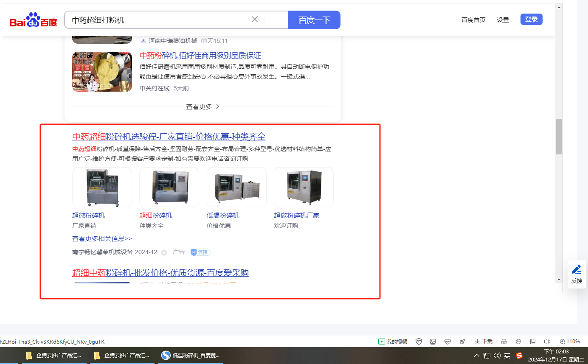Image resolution: width=588 pixels, height=364 pixels.
Task: Expand 查看更多 with the chevron
Action: [203, 106]
